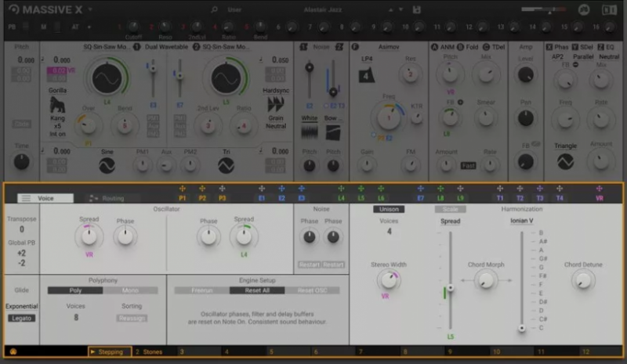Click the unison Voices value 4
Screen dimensions: 627x364
tap(389, 231)
